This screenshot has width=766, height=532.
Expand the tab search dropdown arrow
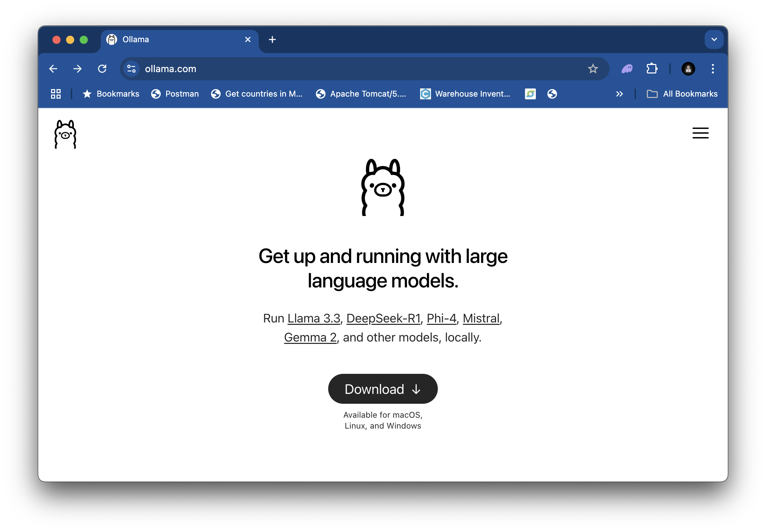pyautogui.click(x=714, y=39)
